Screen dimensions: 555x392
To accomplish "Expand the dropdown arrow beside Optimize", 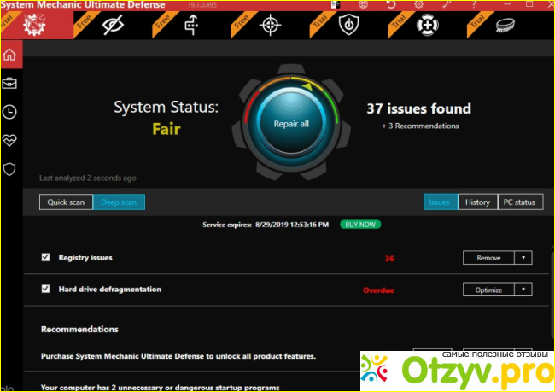I will click(x=523, y=290).
